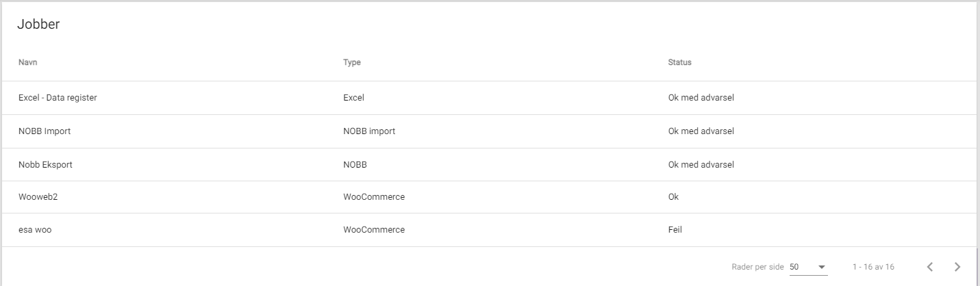Open the rows per page dropdown arrow
The width and height of the screenshot is (980, 286).
click(822, 267)
